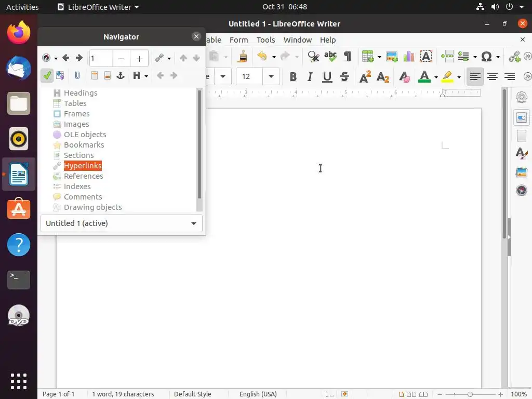Viewport: 532px width, 399px height.
Task: Click Clone Formatting paintbrush icon
Action: (242, 56)
